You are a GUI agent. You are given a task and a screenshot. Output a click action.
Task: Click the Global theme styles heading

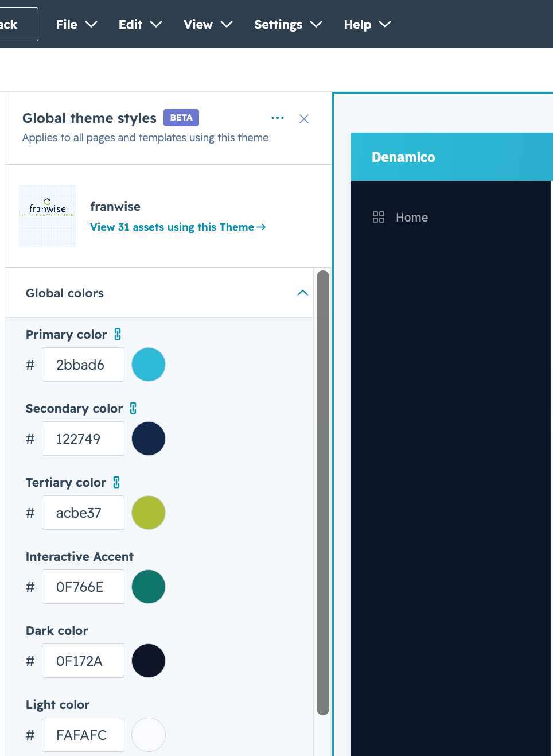point(89,118)
